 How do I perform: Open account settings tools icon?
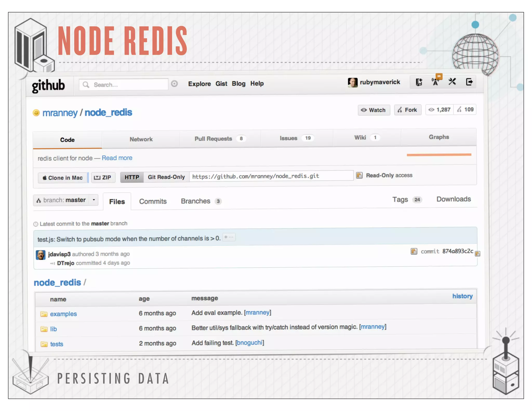452,82
